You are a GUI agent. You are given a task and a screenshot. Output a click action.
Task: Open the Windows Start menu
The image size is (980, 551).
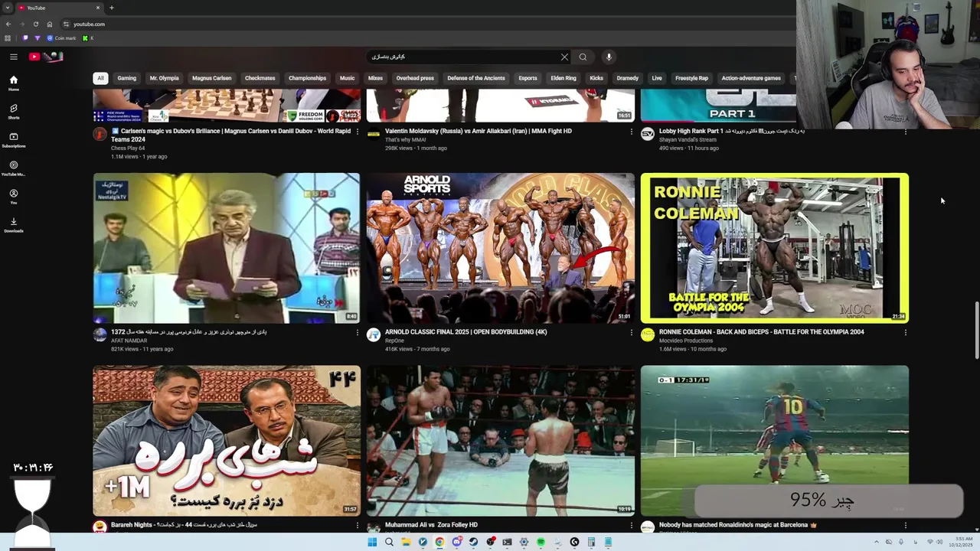(372, 542)
